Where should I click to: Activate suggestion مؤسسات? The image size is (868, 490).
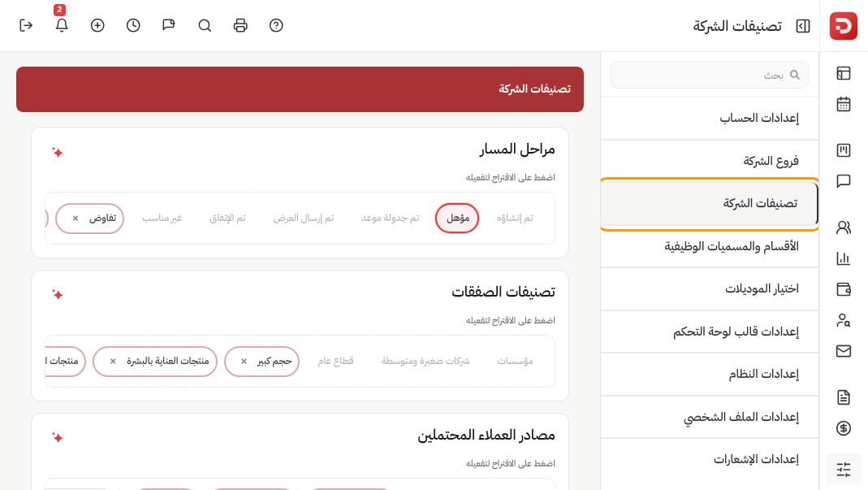(x=515, y=362)
